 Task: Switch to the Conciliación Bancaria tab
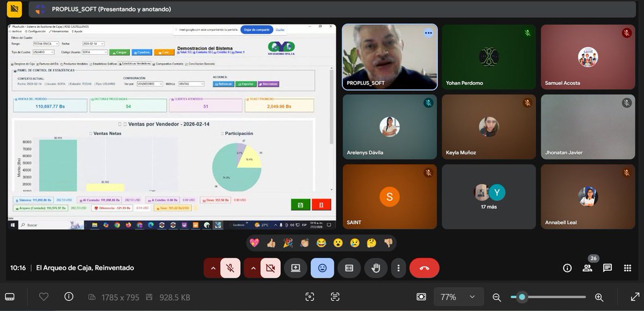coord(200,64)
